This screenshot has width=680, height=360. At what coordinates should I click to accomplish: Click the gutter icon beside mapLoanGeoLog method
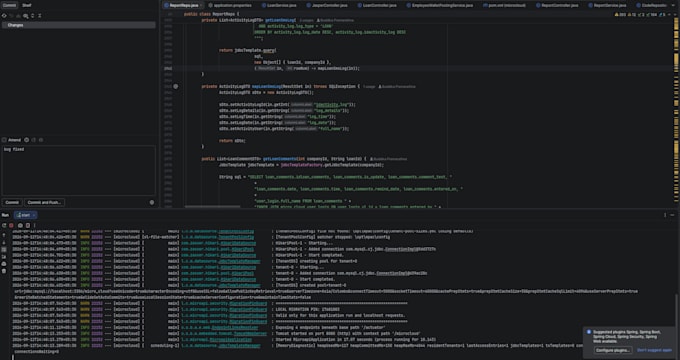[176, 87]
